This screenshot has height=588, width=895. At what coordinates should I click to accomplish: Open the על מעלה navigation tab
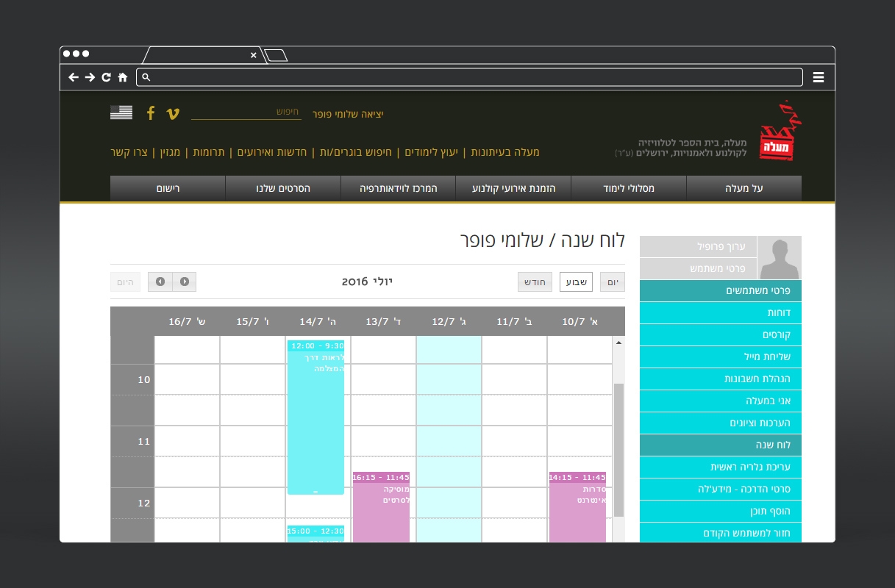click(x=744, y=189)
